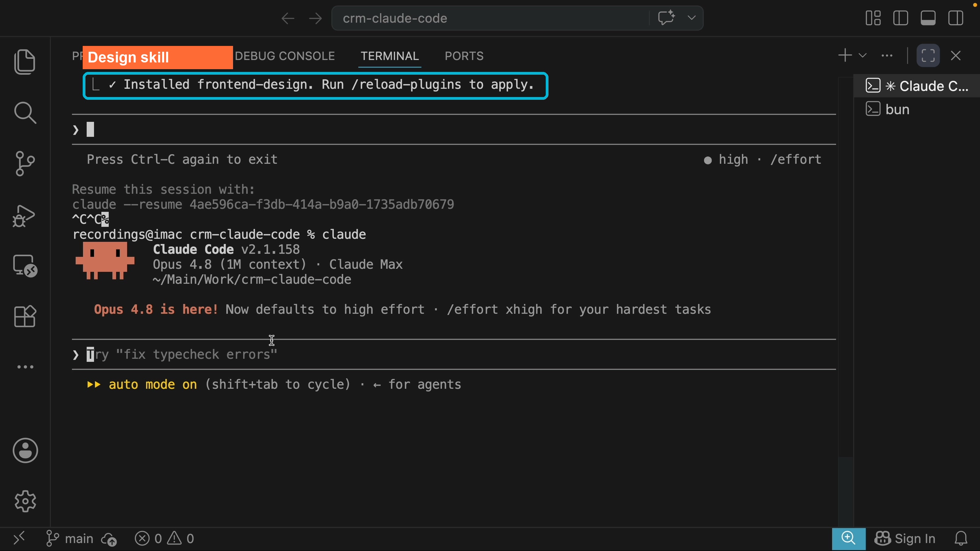Open terminal panel more actions ellipsis
This screenshot has width=980, height=551.
tap(887, 55)
